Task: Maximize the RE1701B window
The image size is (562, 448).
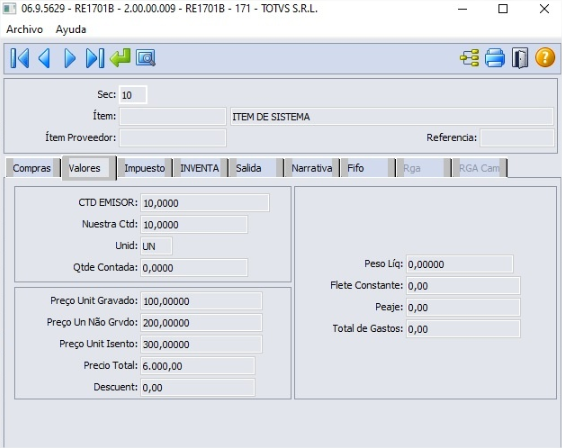Action: pyautogui.click(x=503, y=9)
